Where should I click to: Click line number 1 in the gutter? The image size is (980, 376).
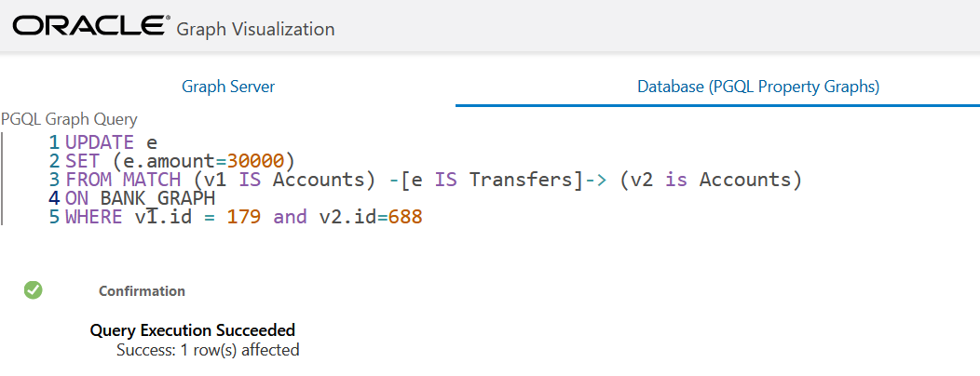[x=54, y=142]
